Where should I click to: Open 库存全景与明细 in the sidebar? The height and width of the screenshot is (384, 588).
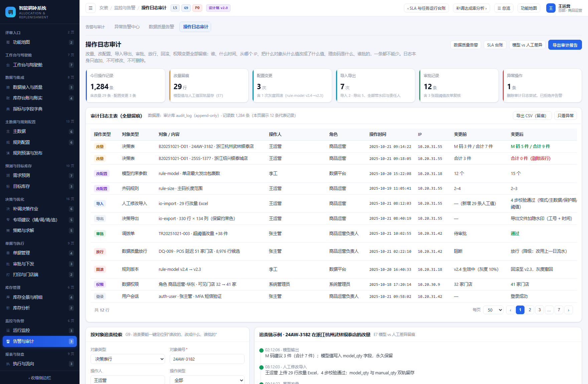40,297
